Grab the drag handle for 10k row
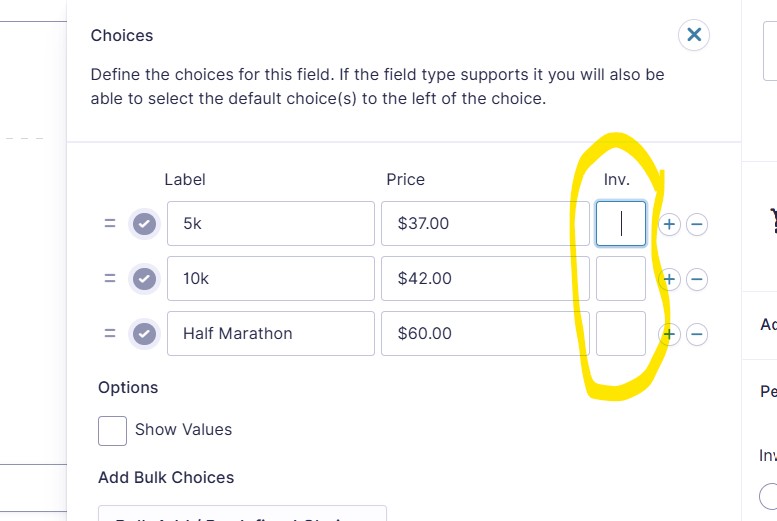Image resolution: width=777 pixels, height=521 pixels. [110, 279]
